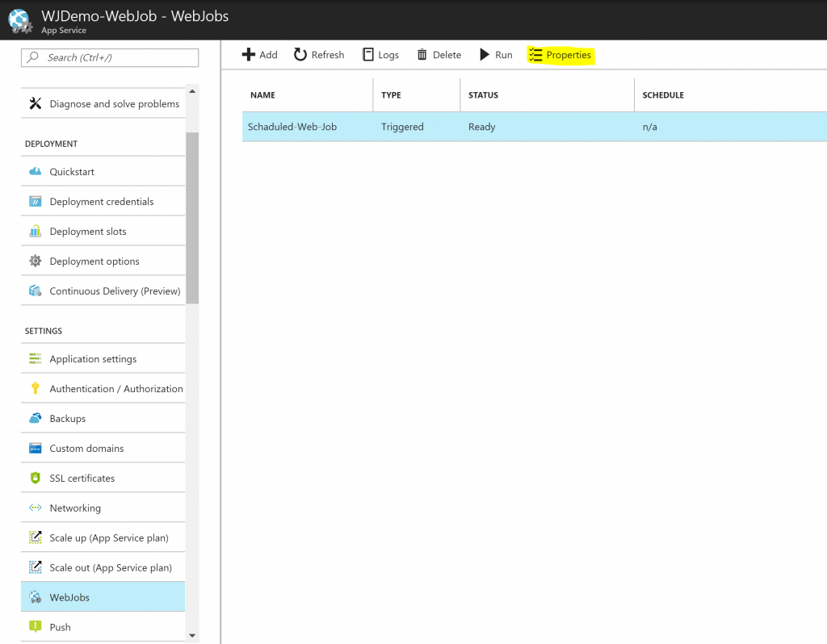
Task: Click the sidebar scrollbar thumb
Action: pyautogui.click(x=192, y=218)
